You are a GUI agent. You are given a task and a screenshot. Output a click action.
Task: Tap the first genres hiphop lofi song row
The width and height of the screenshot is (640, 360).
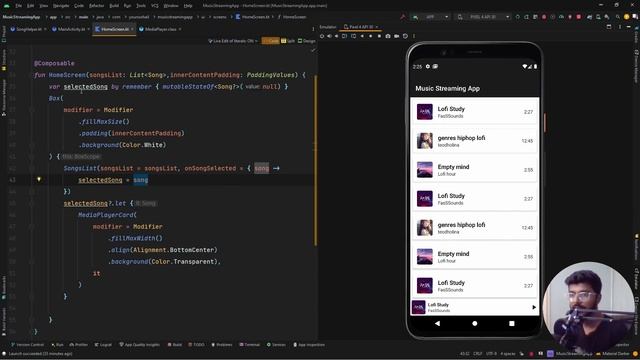tap(474, 141)
